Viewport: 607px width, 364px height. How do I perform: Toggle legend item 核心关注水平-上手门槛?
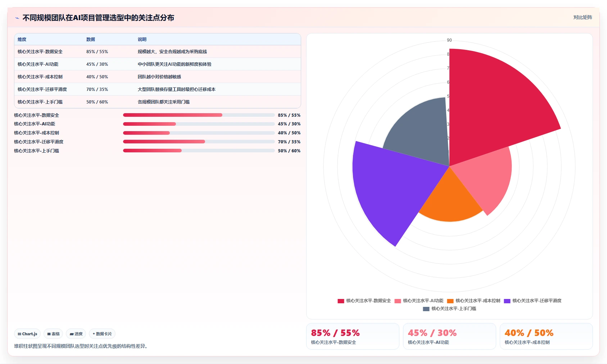click(449, 309)
